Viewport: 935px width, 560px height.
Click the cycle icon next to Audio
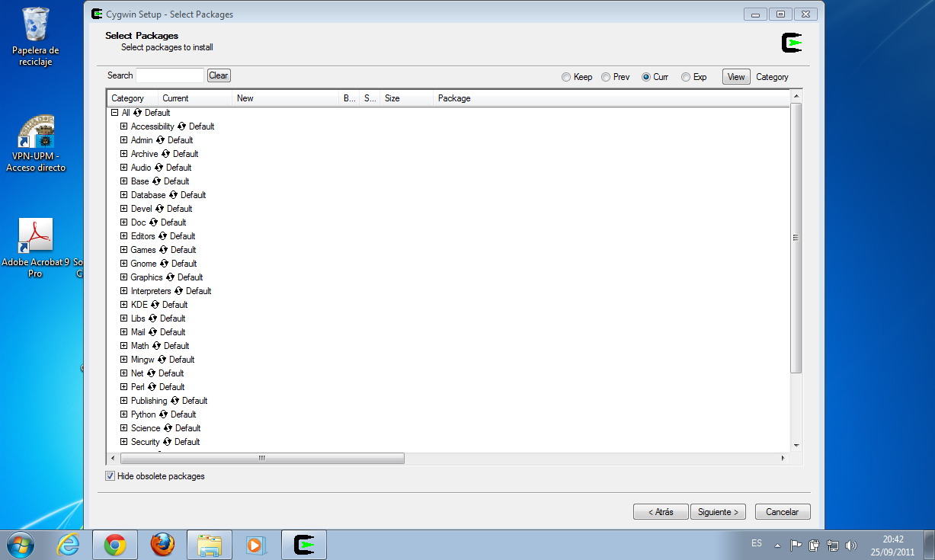click(159, 168)
